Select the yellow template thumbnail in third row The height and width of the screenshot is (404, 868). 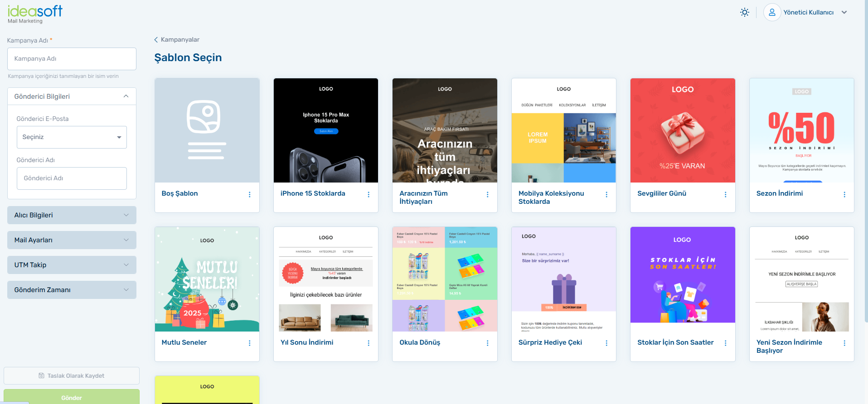click(x=207, y=390)
